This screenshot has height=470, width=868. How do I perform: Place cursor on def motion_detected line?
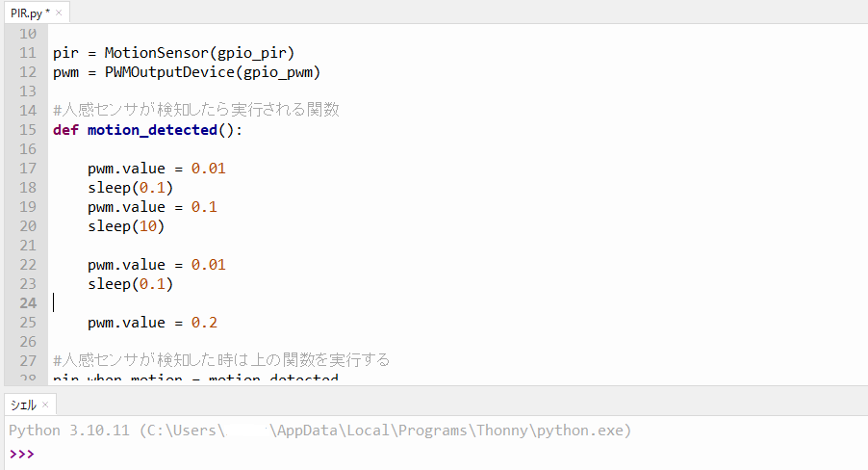pos(148,130)
